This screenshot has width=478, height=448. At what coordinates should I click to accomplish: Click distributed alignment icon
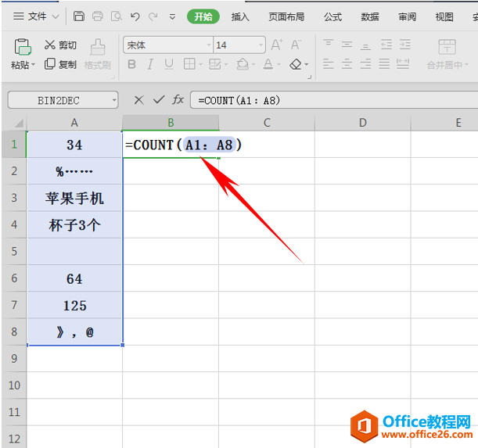tap(403, 64)
